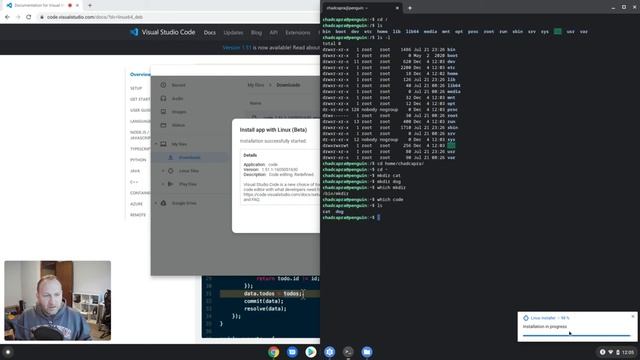Click 'resolve(data);' line in code preview
This screenshot has height=360, width=640.
(265, 309)
